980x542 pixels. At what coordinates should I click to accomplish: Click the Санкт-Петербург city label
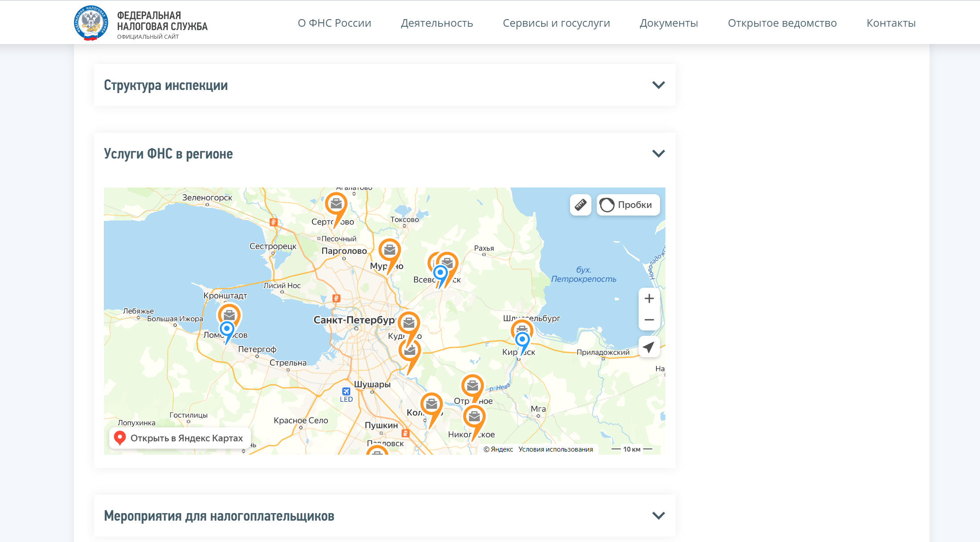(x=354, y=320)
